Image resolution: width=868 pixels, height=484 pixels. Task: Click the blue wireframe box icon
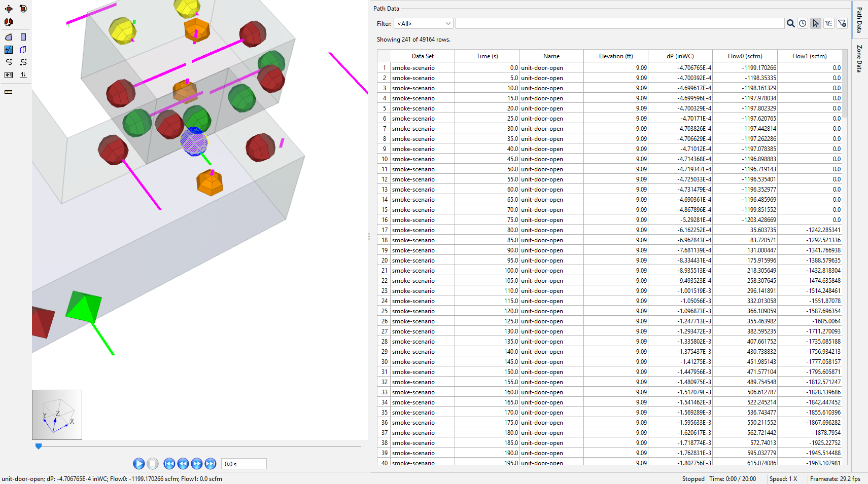pyautogui.click(x=23, y=50)
